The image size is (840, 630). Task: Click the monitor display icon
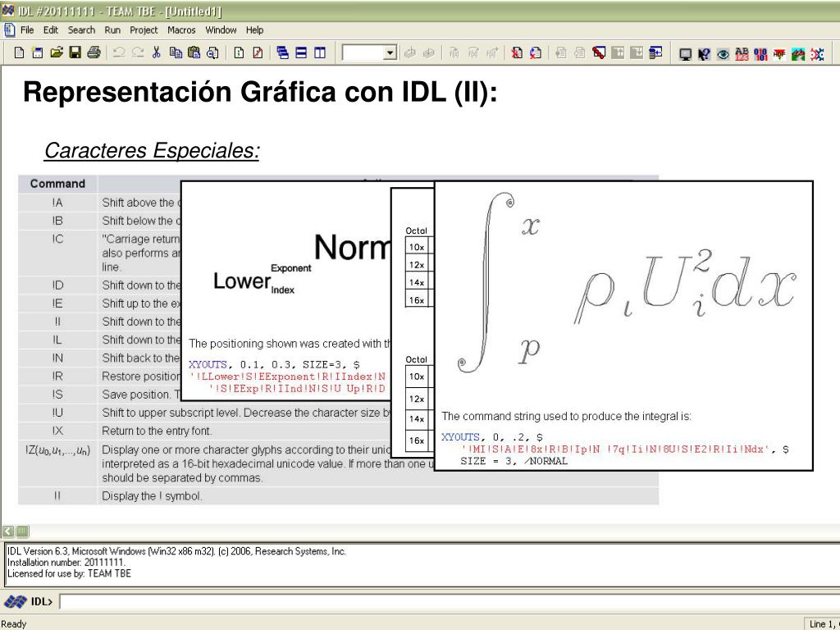tap(685, 53)
